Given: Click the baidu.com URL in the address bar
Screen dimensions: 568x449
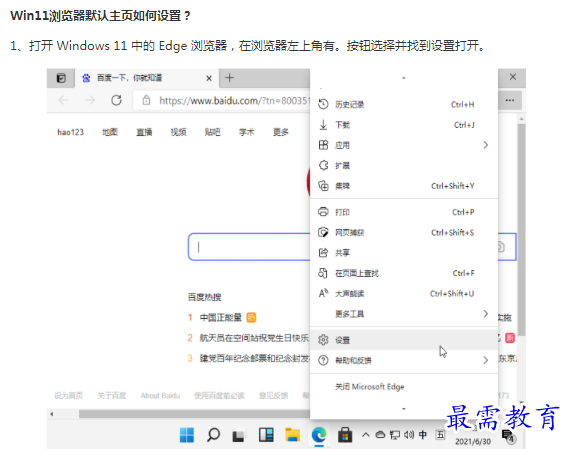Looking at the screenshot, I should point(234,100).
